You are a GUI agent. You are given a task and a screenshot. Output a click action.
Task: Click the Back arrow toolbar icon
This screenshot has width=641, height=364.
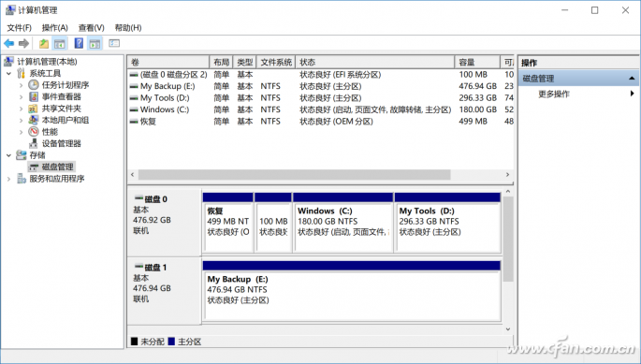point(9,43)
